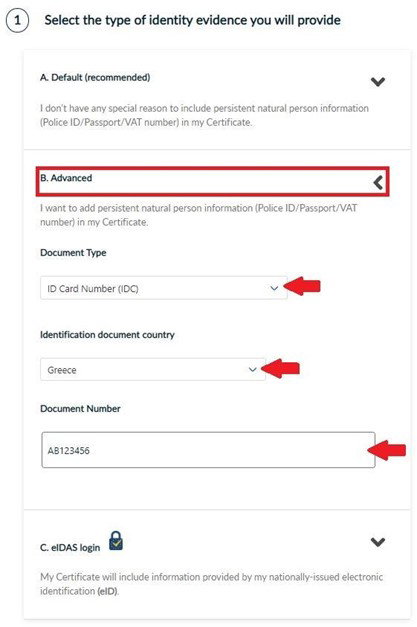Select the B. Advanced heading

(x=66, y=178)
